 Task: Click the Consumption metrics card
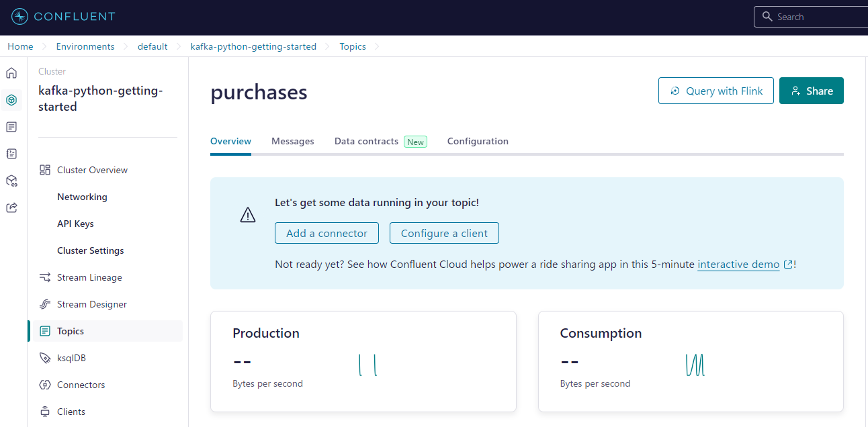coord(691,361)
